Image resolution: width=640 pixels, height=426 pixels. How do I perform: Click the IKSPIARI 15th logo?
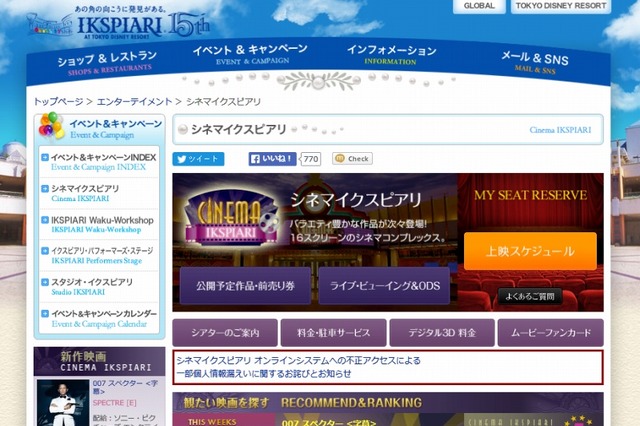point(118,24)
